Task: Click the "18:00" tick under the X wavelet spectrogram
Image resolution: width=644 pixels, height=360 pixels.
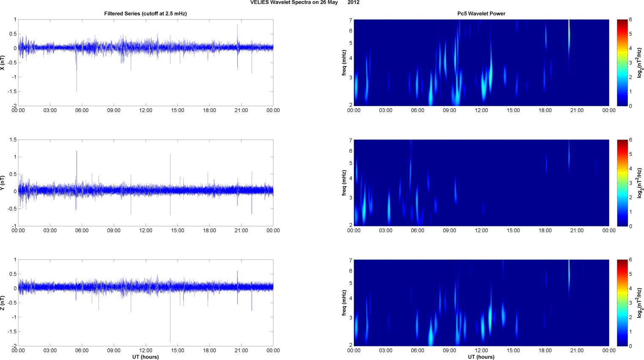Action: tap(545, 110)
